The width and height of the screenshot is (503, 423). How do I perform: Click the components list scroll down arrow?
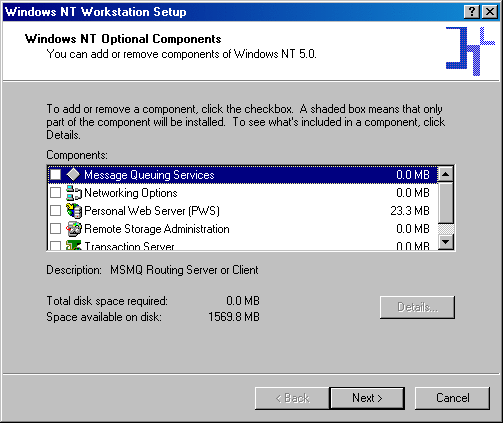pos(446,241)
